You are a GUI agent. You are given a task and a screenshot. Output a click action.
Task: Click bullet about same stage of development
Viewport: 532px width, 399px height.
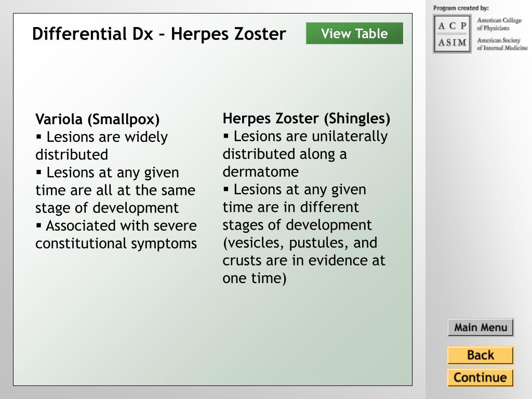(x=115, y=190)
